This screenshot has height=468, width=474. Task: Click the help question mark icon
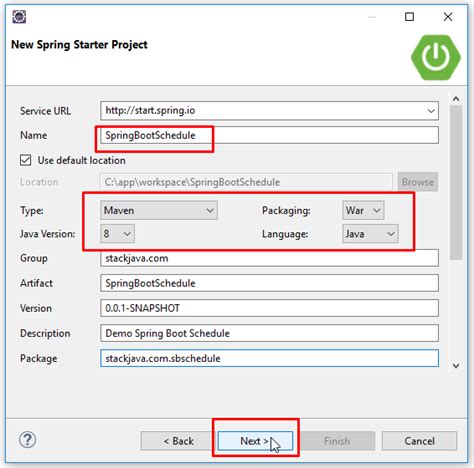pyautogui.click(x=27, y=440)
